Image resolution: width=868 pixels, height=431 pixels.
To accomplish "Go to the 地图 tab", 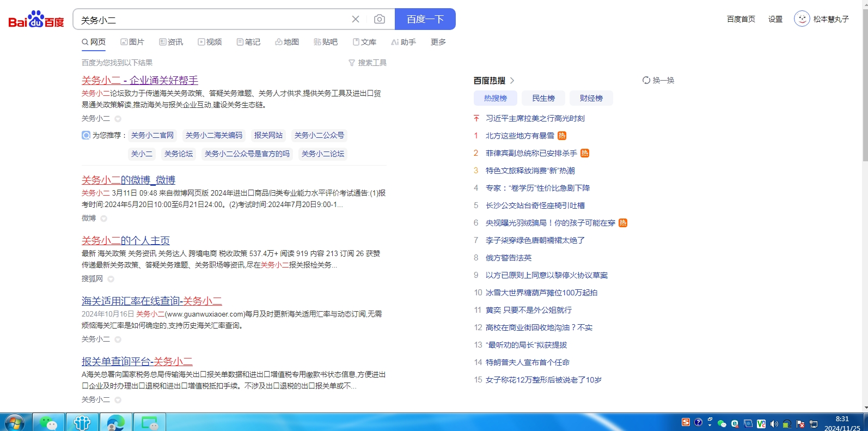I will coord(287,42).
